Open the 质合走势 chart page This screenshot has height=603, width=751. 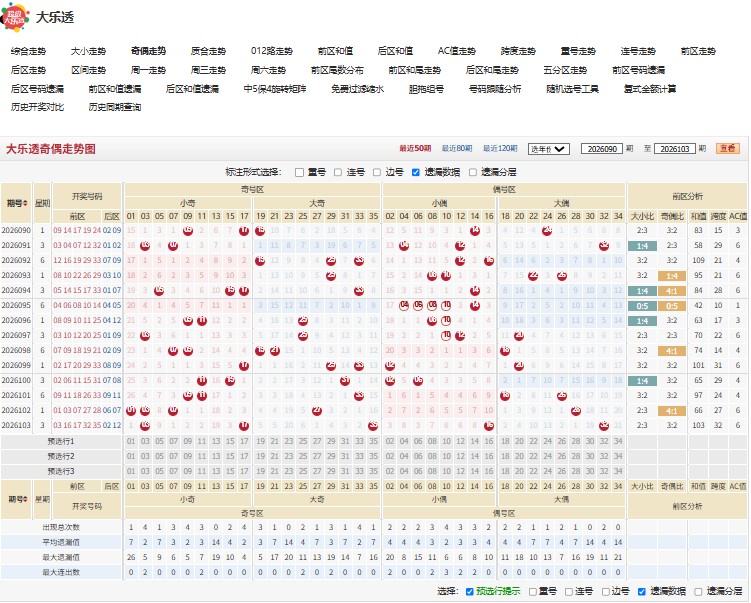click(208, 51)
